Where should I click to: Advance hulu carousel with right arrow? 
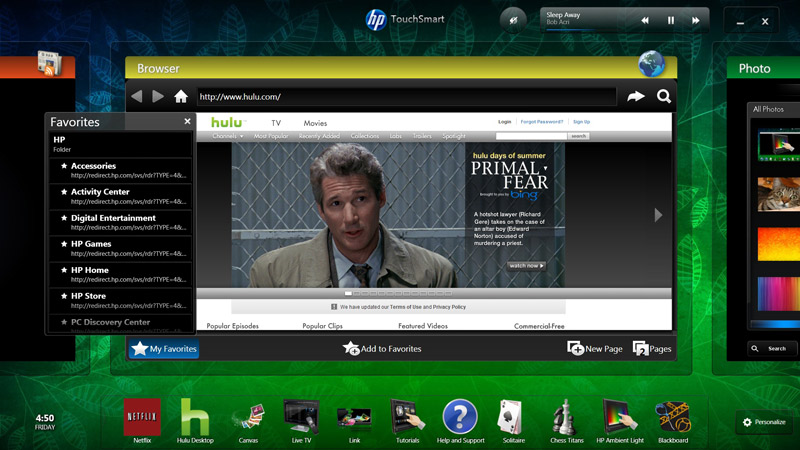point(658,215)
